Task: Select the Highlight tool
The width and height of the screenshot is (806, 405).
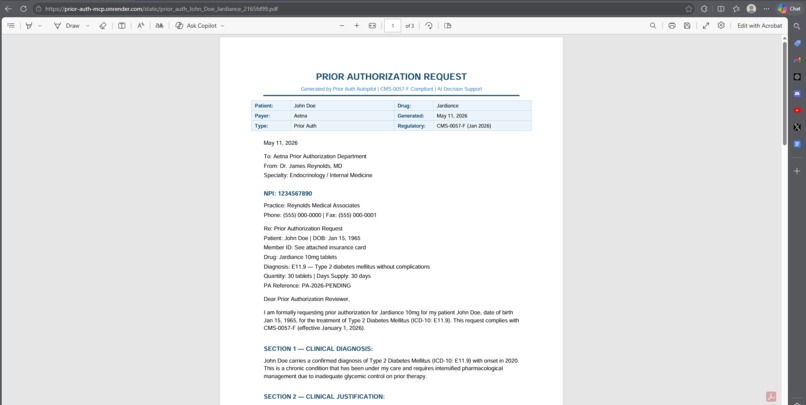Action: (29, 26)
